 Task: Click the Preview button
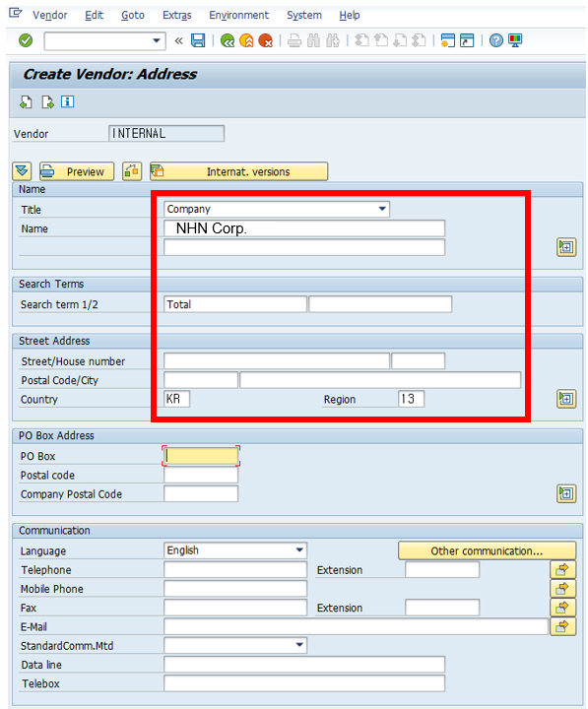point(77,171)
